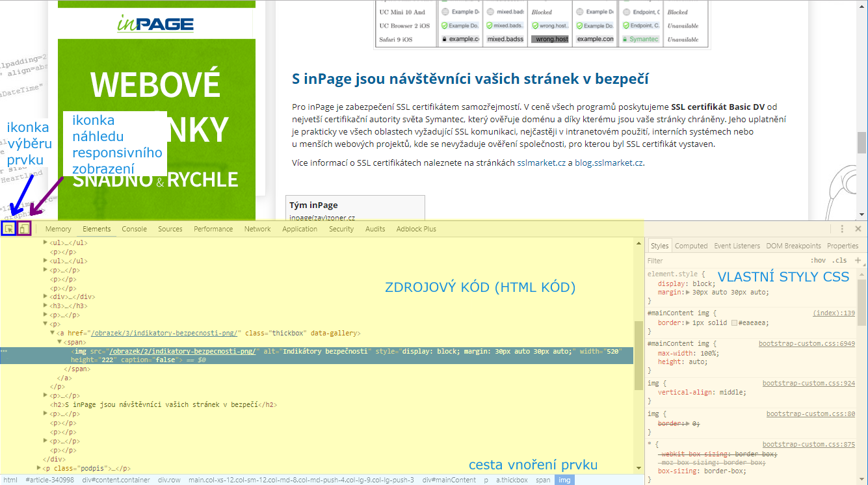Toggle the .cls element classes button
The width and height of the screenshot is (868, 485).
point(840,261)
